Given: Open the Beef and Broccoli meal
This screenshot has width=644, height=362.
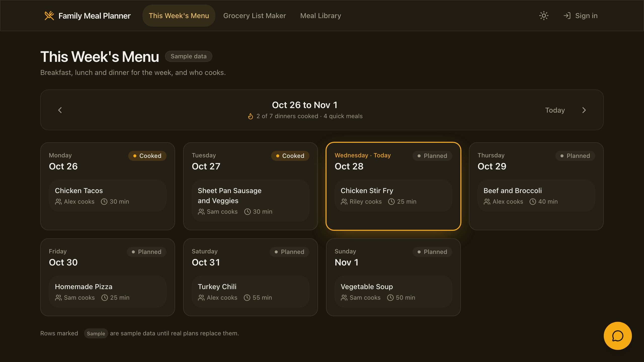Looking at the screenshot, I should tap(536, 196).
